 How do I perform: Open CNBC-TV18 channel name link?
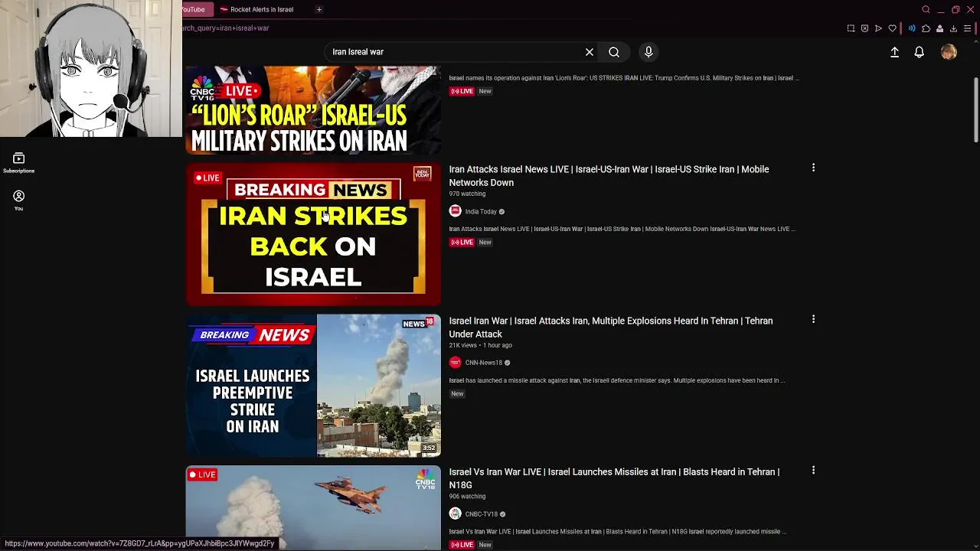pos(481,514)
